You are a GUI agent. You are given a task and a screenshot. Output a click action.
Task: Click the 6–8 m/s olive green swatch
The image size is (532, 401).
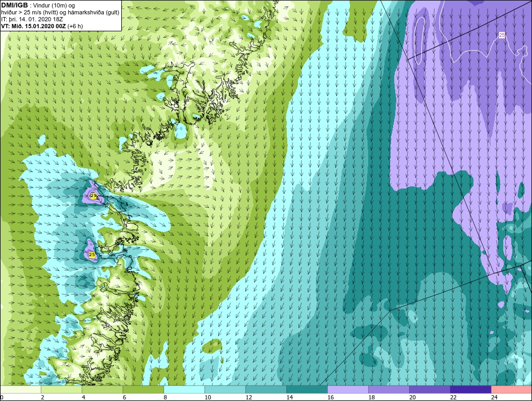pos(143,389)
